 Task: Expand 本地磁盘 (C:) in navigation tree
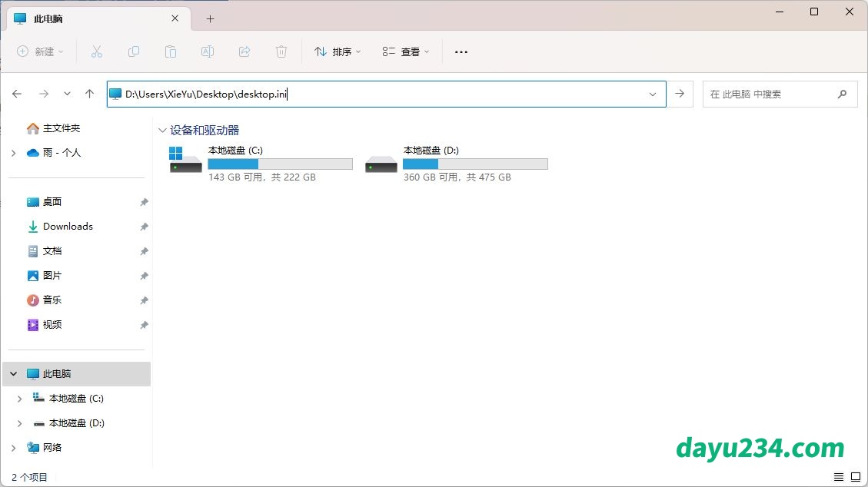pyautogui.click(x=20, y=399)
